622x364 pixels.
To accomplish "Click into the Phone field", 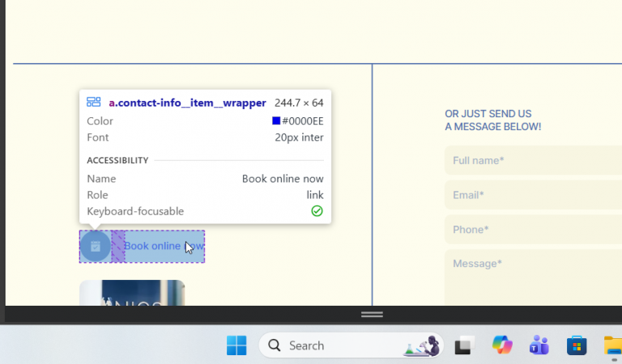I will click(533, 230).
